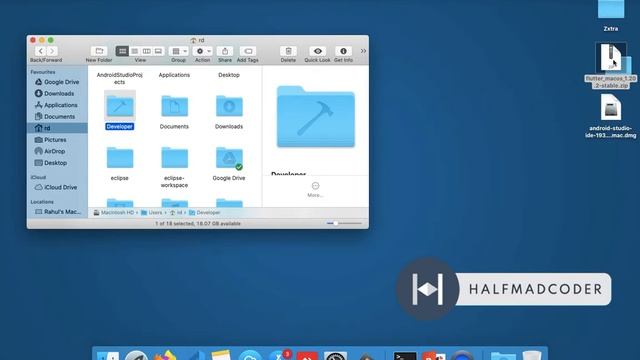The height and width of the screenshot is (360, 640).
Task: Select the Google Drive folder icon
Action: (229, 158)
